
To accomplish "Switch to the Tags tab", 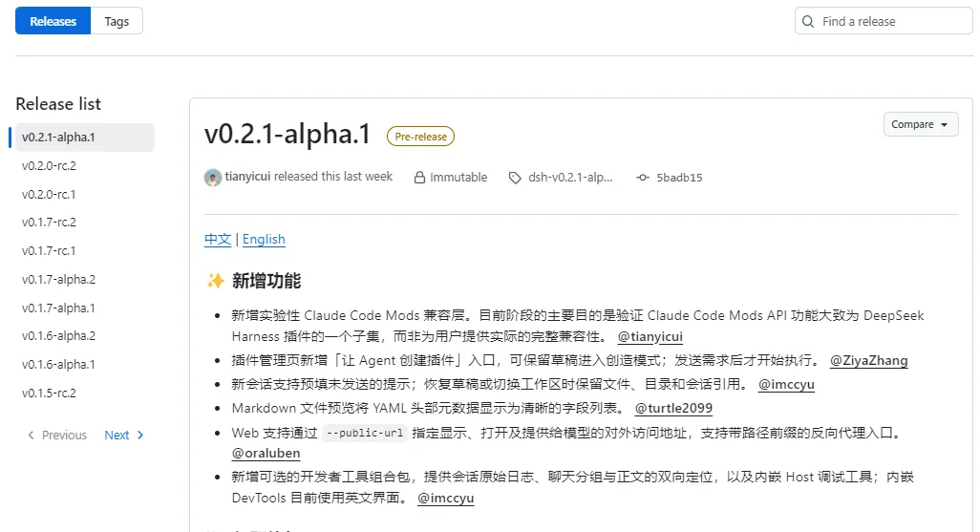I will 117,21.
